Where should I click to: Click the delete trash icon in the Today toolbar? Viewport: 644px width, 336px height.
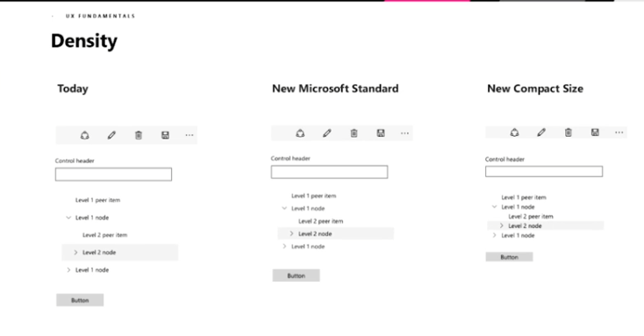(139, 135)
